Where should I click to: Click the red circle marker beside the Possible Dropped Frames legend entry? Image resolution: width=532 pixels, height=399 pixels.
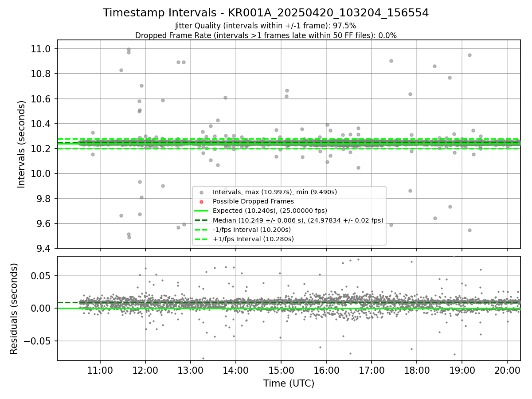click(x=202, y=202)
